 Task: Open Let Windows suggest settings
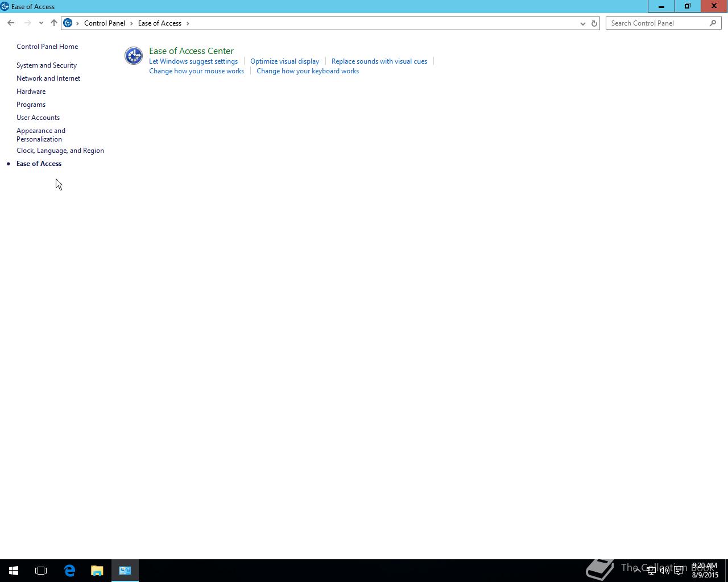coord(193,61)
